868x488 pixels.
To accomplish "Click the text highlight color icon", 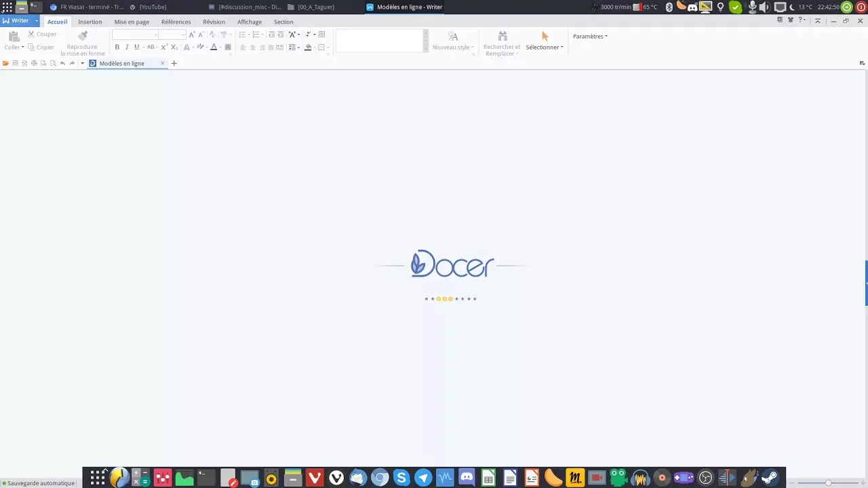I will point(200,47).
